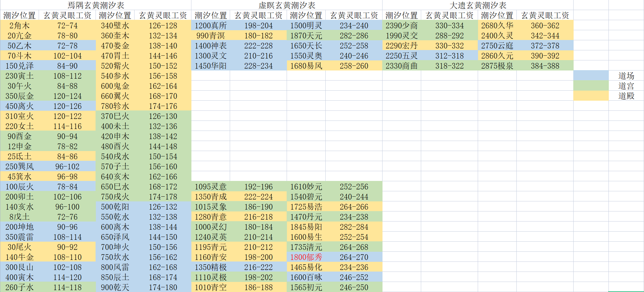
Task: Click the cell 2390少商
Action: coord(402,25)
